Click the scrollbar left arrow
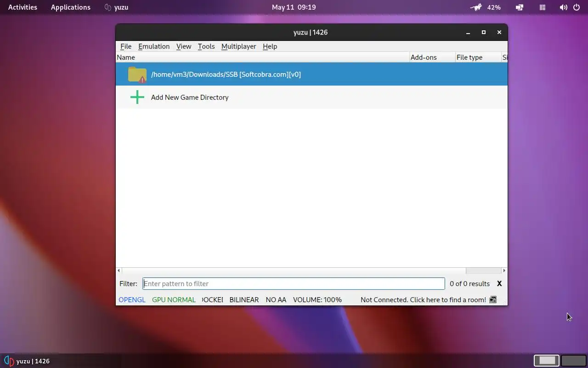The width and height of the screenshot is (588, 368). [119, 270]
